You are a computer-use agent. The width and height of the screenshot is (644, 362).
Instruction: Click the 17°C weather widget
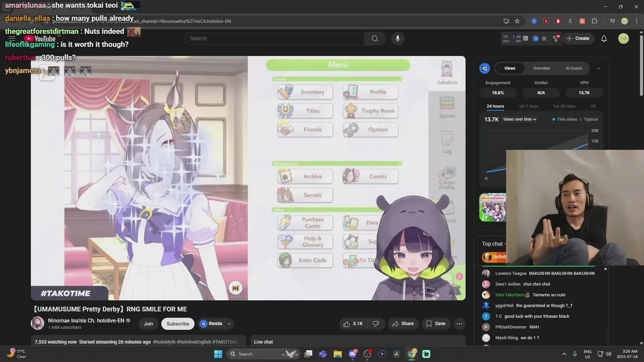16,354
